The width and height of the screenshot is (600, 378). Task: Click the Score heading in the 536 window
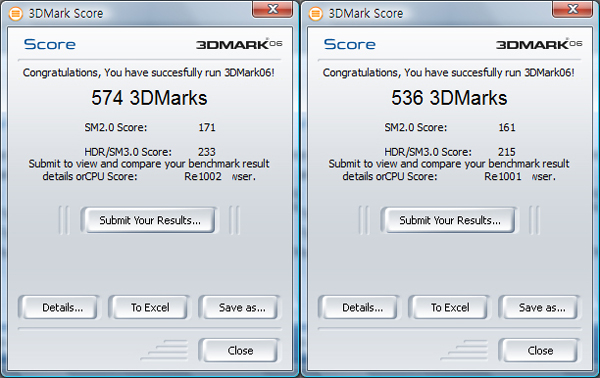(x=350, y=44)
